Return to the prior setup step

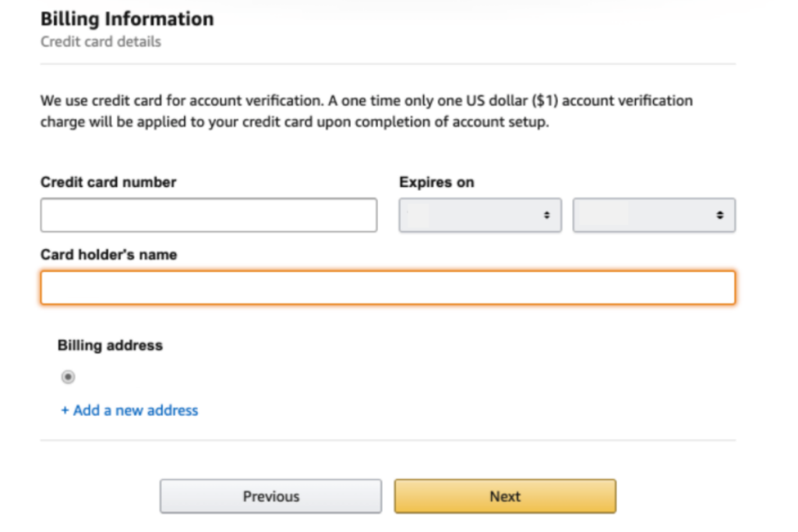pos(270,496)
